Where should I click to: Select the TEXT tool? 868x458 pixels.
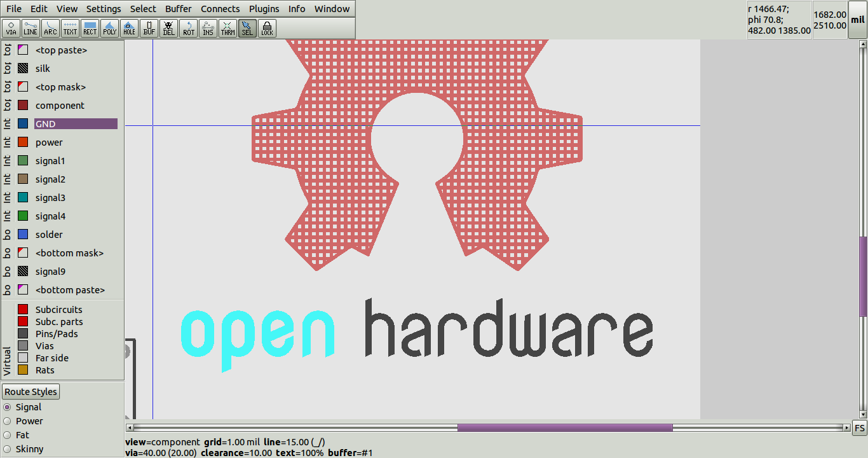[x=70, y=29]
